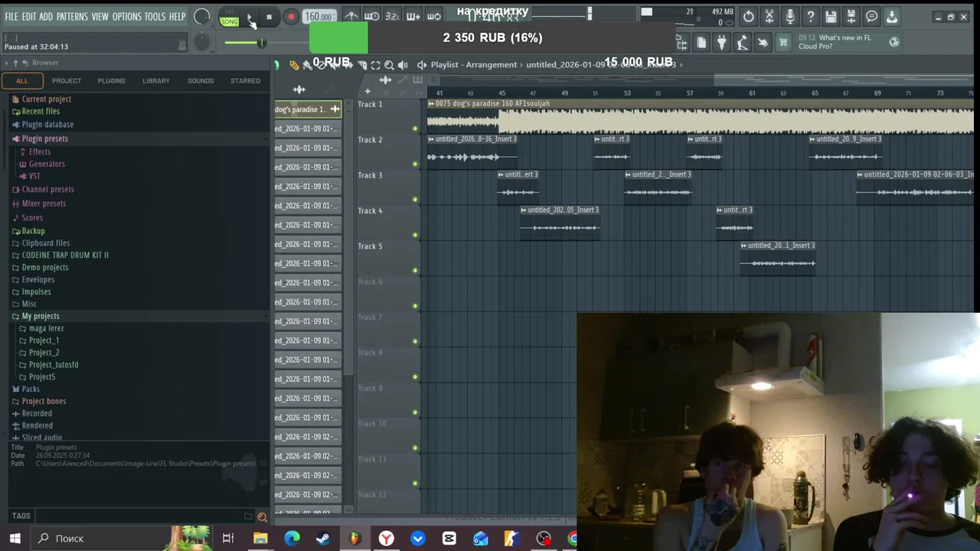The image size is (980, 551).
Task: Open the VIEW menu
Action: coord(100,16)
